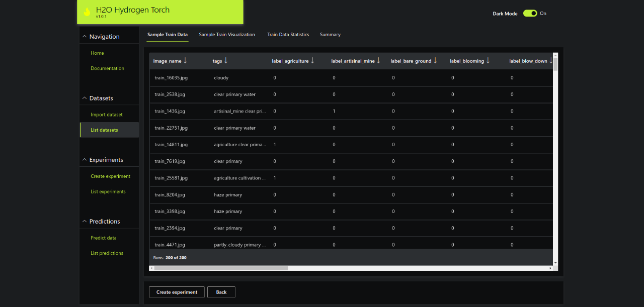Open the Train Data Statistics tab
Image resolution: width=644 pixels, height=307 pixels.
(288, 35)
